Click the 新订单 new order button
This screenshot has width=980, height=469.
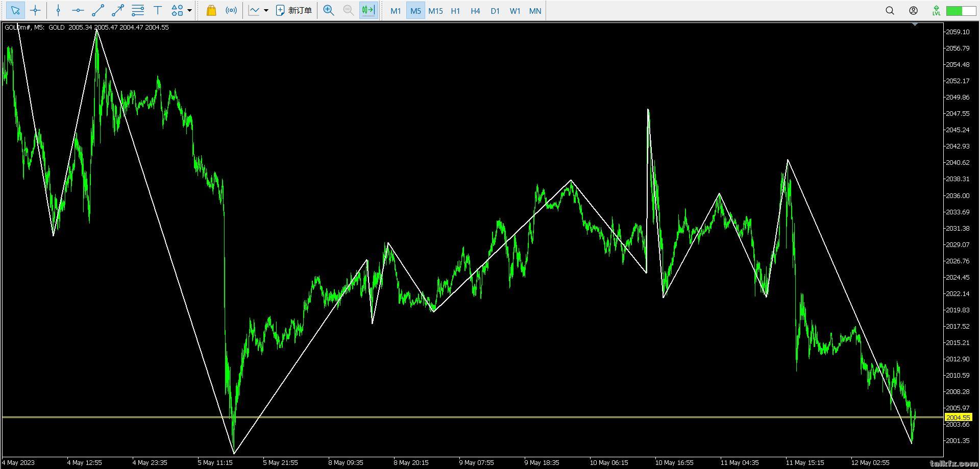293,10
